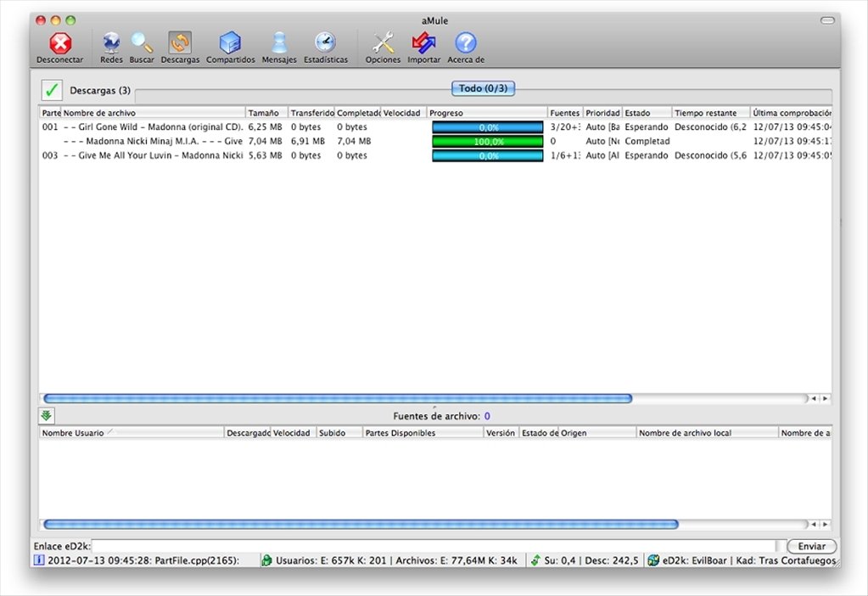Click the 12/07/13 09:45:04 timestamp cell

792,127
